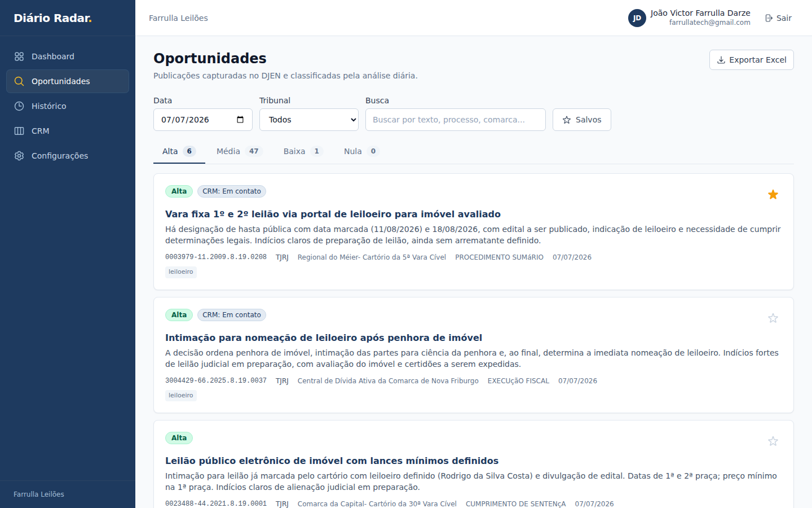Click the leiloeiro tag on Nova Friburgo card

(181, 396)
